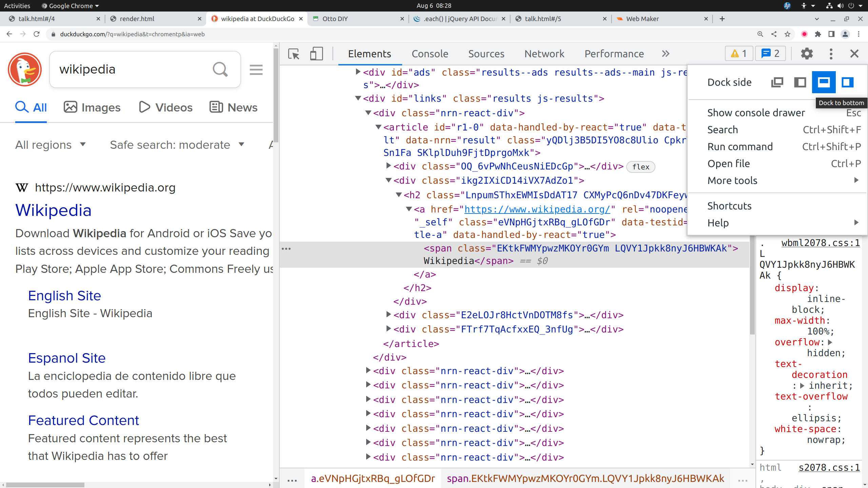This screenshot has height=488, width=868.
Task: Click the DuckDuckGo search magnifier icon
Action: tap(220, 69)
